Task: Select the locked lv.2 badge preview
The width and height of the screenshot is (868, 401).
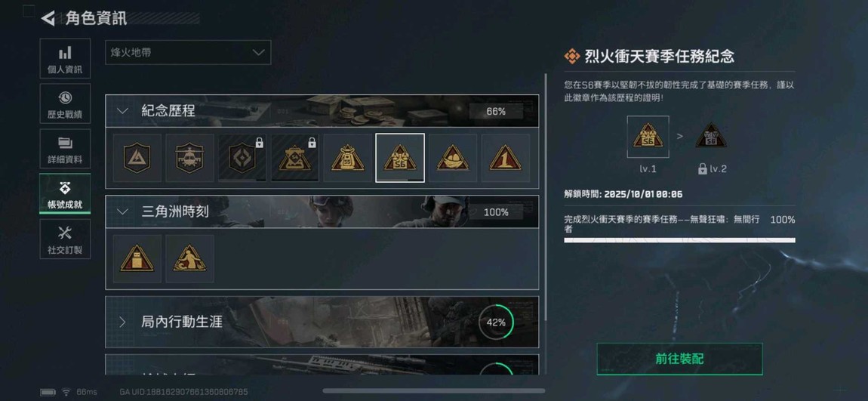Action: pyautogui.click(x=711, y=136)
